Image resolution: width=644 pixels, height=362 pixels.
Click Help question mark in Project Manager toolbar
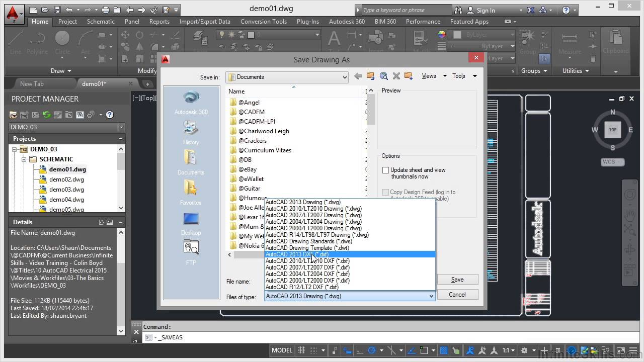click(110, 115)
